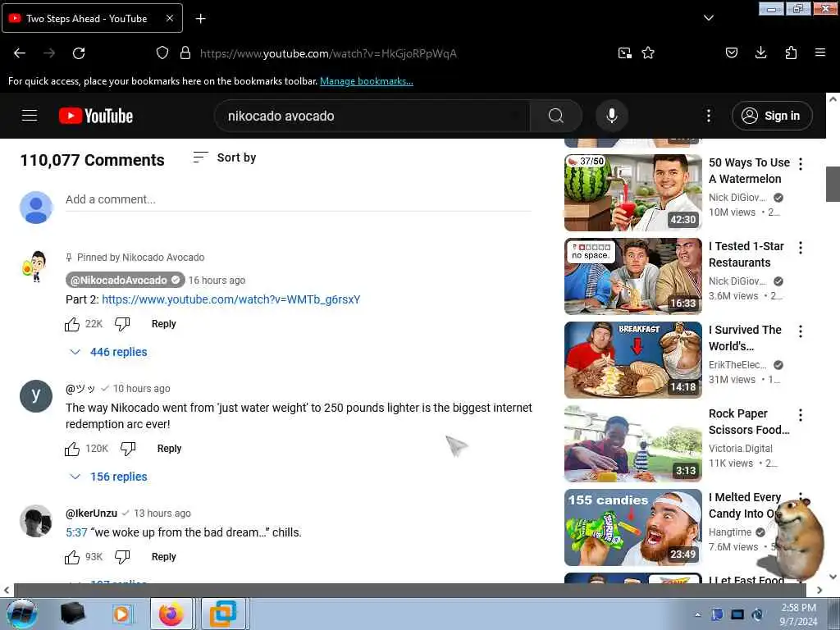
Task: Open YouTube settings three-dot menu
Action: click(708, 116)
